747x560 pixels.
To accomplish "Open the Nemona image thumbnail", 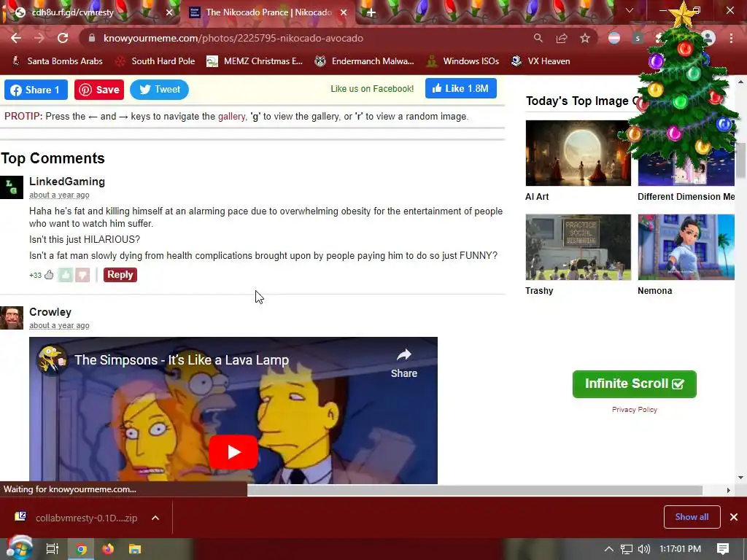I will click(686, 247).
